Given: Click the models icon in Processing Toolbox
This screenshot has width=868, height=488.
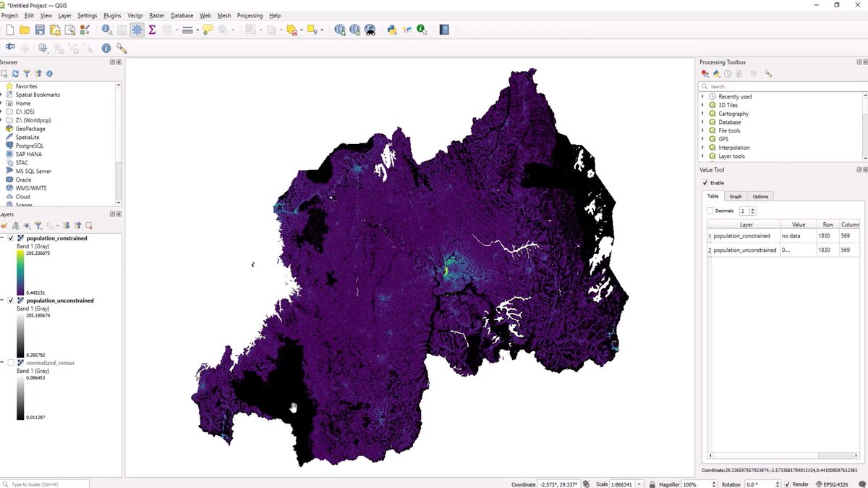Looking at the screenshot, I should (x=705, y=74).
